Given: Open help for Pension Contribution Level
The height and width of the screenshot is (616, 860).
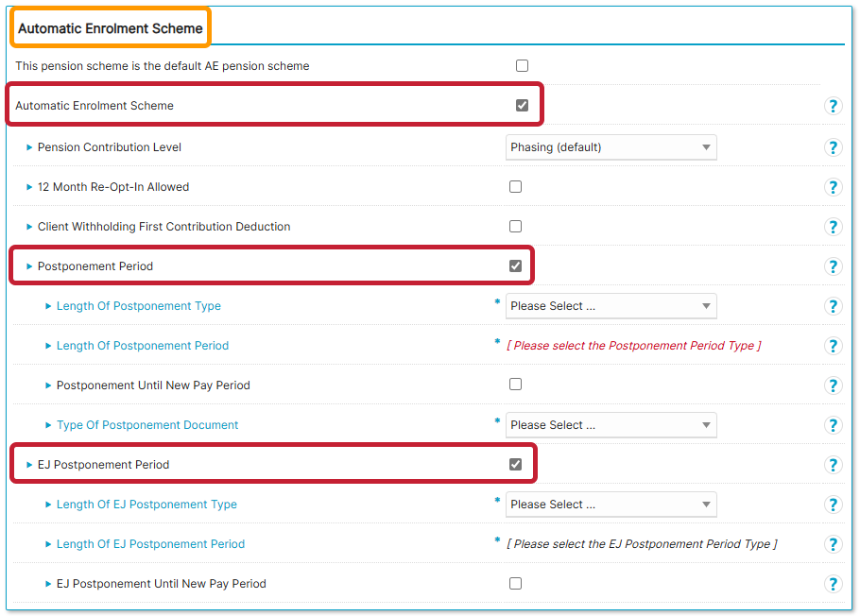Looking at the screenshot, I should (833, 147).
